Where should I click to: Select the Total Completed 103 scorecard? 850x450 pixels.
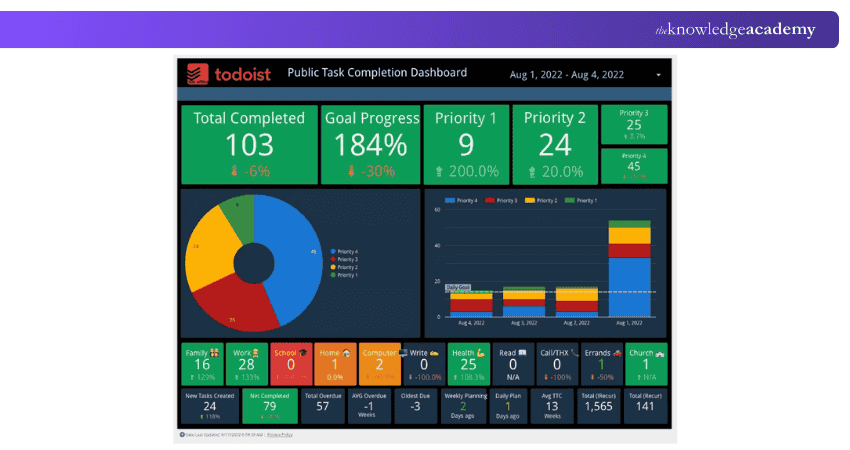click(249, 145)
